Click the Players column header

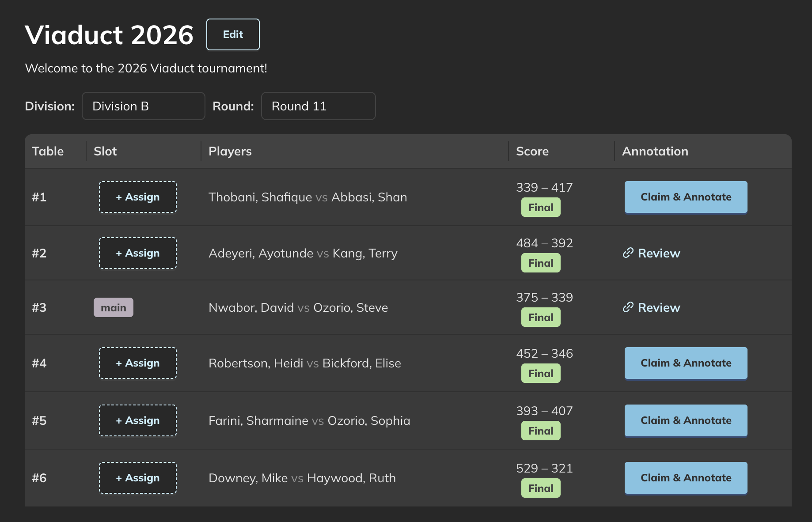coord(230,151)
